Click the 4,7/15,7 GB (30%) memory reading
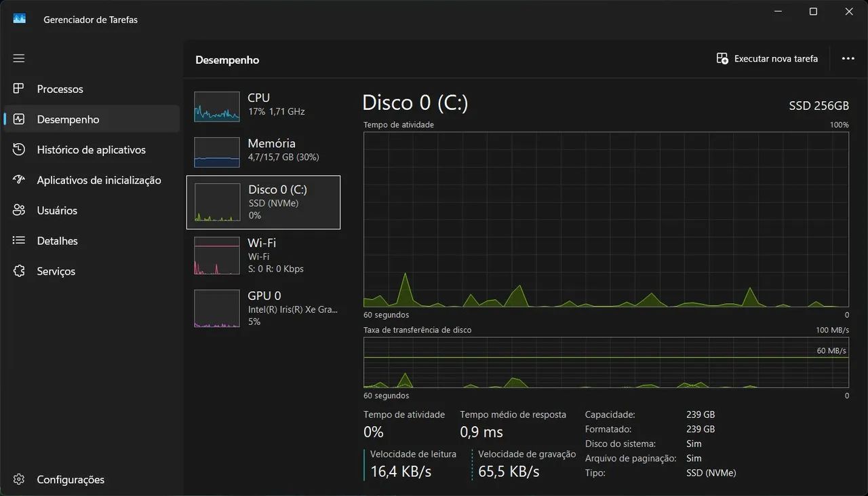This screenshot has height=496, width=868. pyautogui.click(x=283, y=157)
